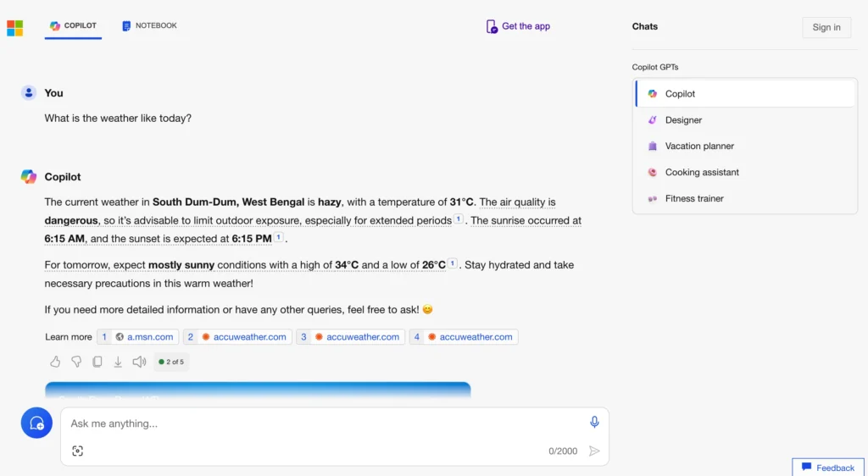This screenshot has height=476, width=868.
Task: Click the Get the app link
Action: coord(518,26)
